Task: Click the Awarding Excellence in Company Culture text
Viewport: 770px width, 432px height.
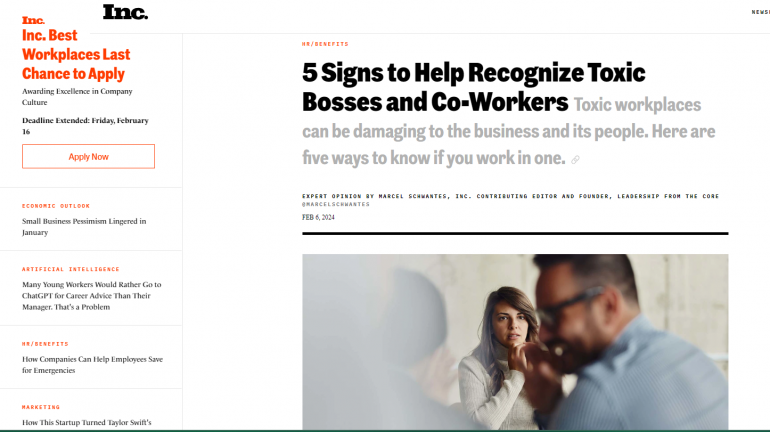Action: coord(77,97)
